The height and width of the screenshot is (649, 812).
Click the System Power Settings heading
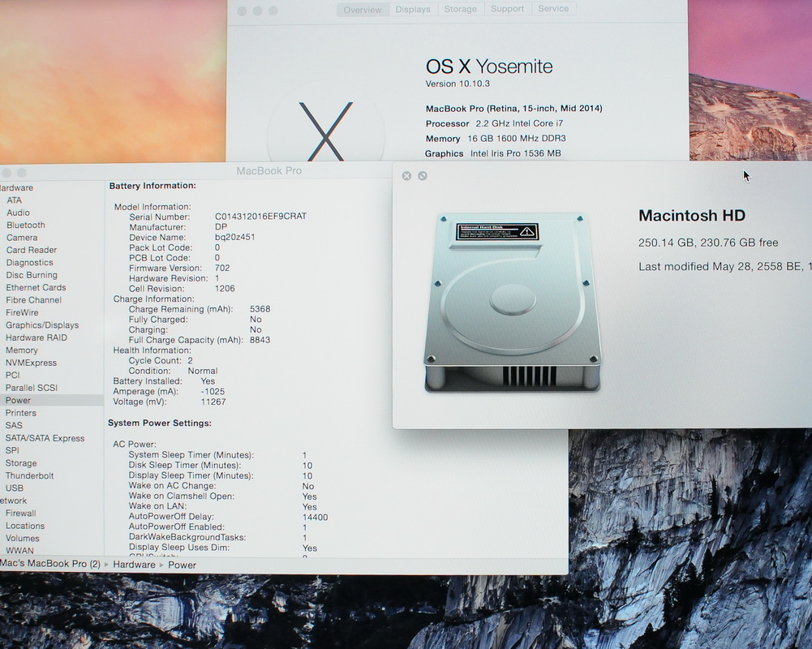point(160,423)
